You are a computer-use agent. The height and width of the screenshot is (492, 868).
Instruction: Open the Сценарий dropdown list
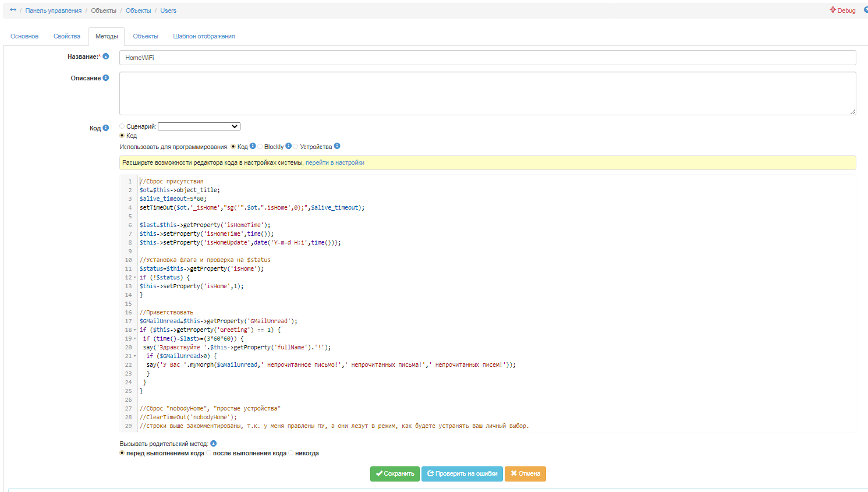(x=199, y=126)
